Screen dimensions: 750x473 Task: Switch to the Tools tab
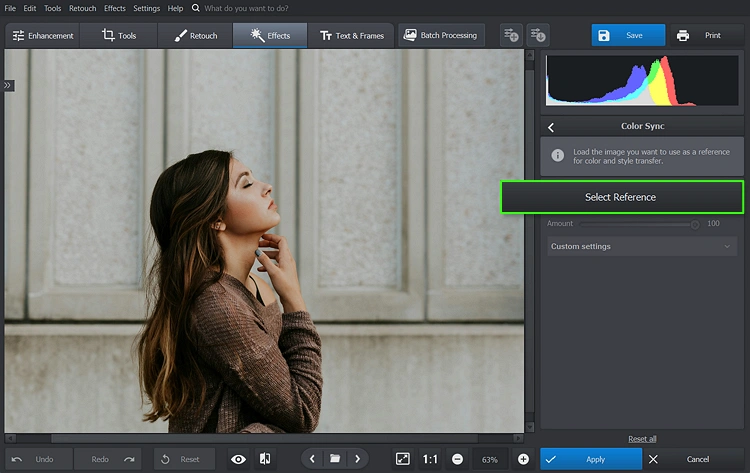pyautogui.click(x=119, y=35)
